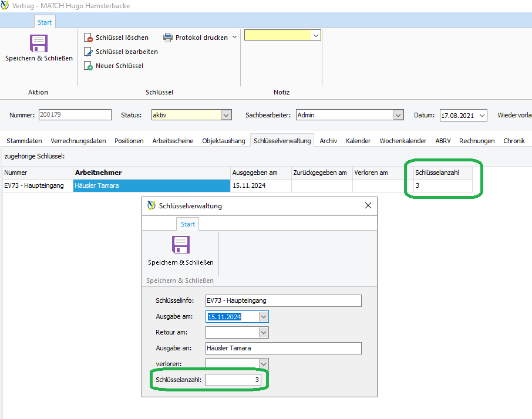Viewport: 532px width, 419px height.
Task: Open the Wochenkalender tab
Action: (x=403, y=141)
